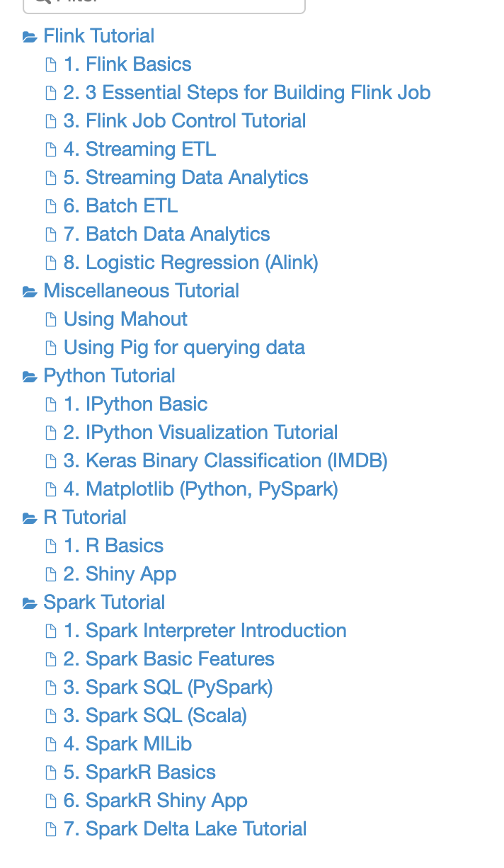Collapse the Flink Tutorial folder icon
Image resolution: width=504 pixels, height=868 pixels.
point(30,36)
